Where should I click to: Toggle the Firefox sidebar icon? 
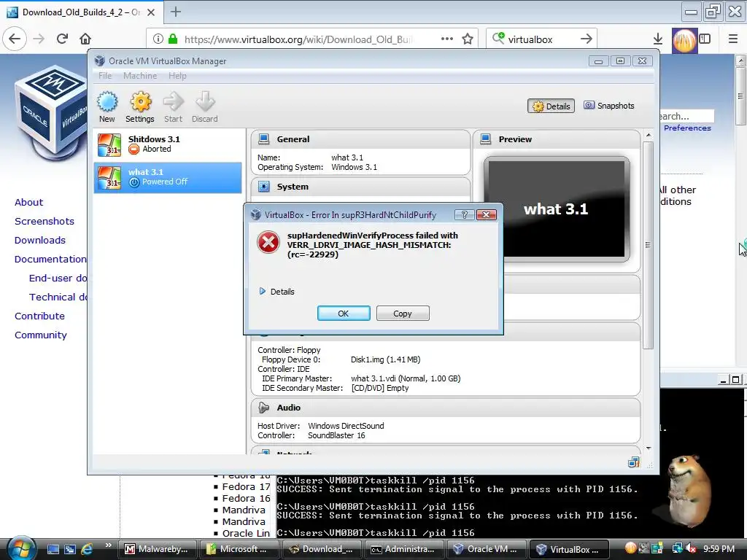(705, 39)
